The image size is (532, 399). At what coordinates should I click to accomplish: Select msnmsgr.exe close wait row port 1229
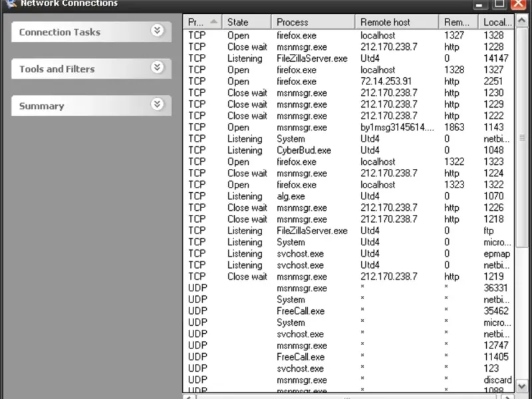coord(348,104)
